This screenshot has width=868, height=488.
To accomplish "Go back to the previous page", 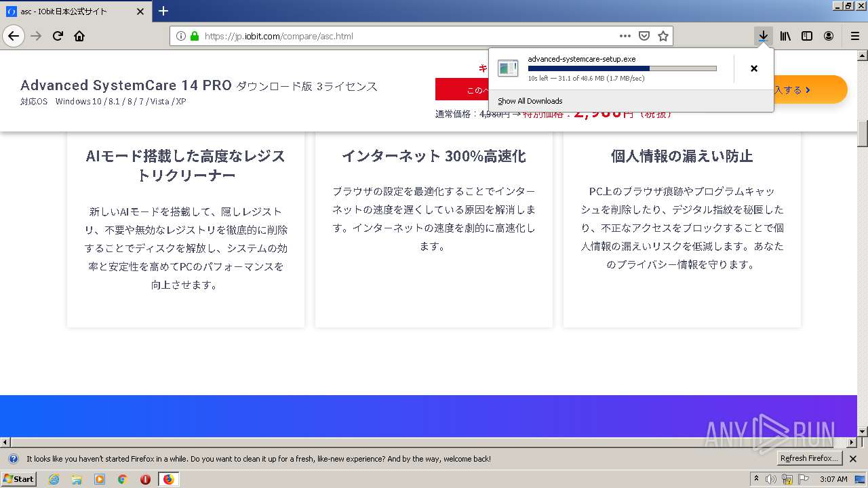I will (14, 36).
